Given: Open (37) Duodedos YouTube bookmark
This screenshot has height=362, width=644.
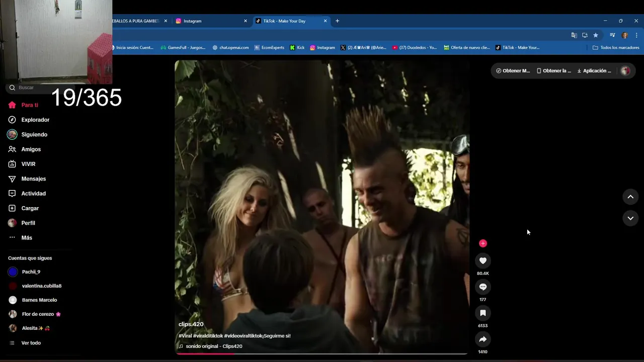Looking at the screenshot, I should (x=415, y=48).
